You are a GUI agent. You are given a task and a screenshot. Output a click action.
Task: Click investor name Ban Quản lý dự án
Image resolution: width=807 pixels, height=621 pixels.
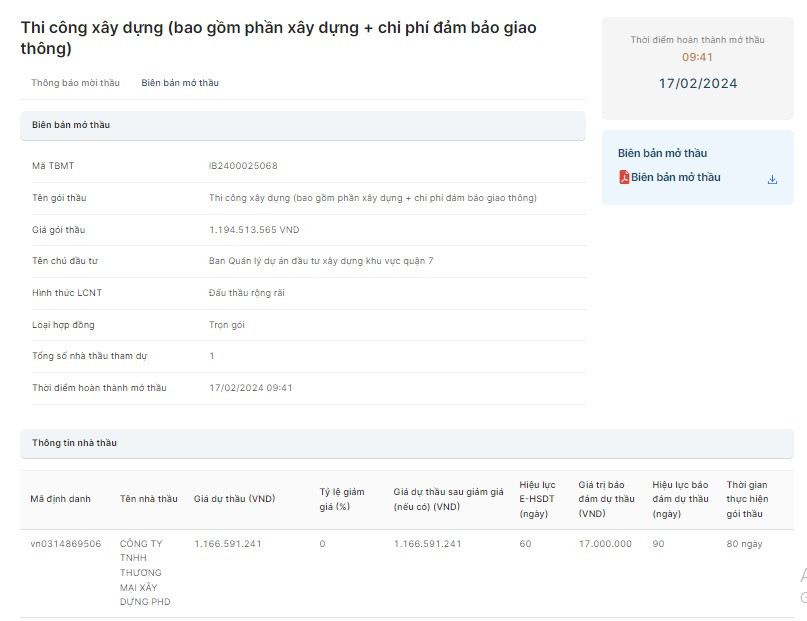click(x=321, y=261)
